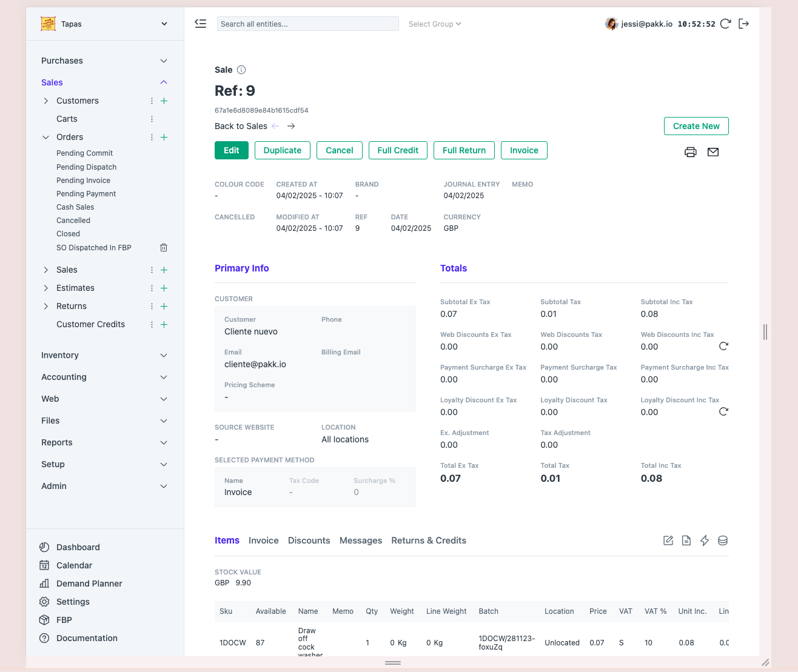Click the Search all entities field
Image resolution: width=798 pixels, height=672 pixels.
[307, 24]
